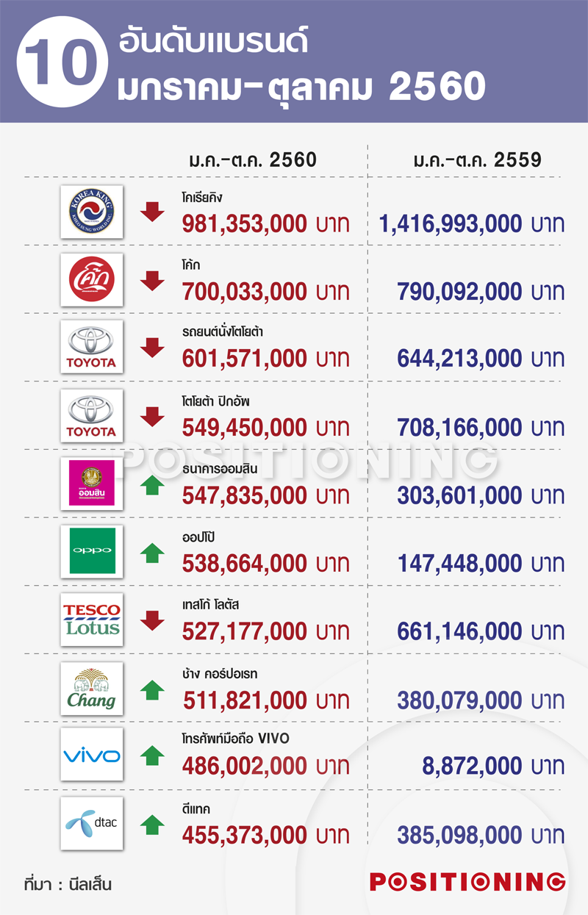Select the Tesco Lotus logo
The width and height of the screenshot is (588, 915).
pos(92,619)
